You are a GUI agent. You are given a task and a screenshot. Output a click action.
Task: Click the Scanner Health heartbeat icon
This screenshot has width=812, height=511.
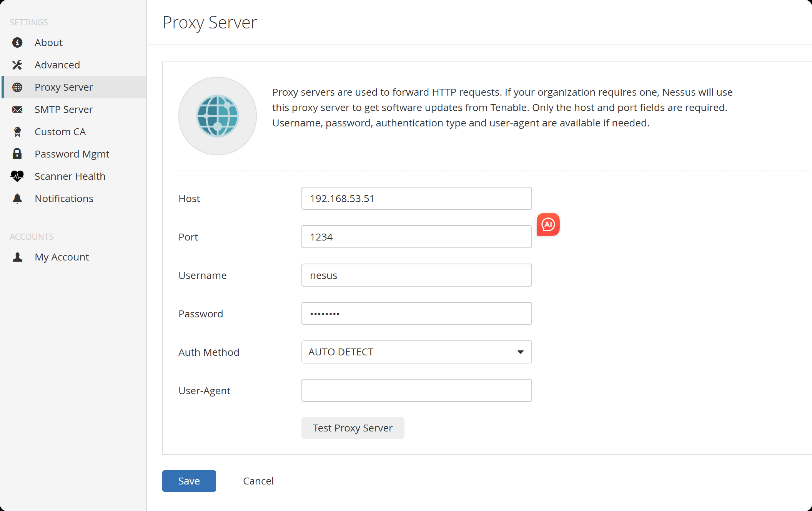(x=17, y=176)
